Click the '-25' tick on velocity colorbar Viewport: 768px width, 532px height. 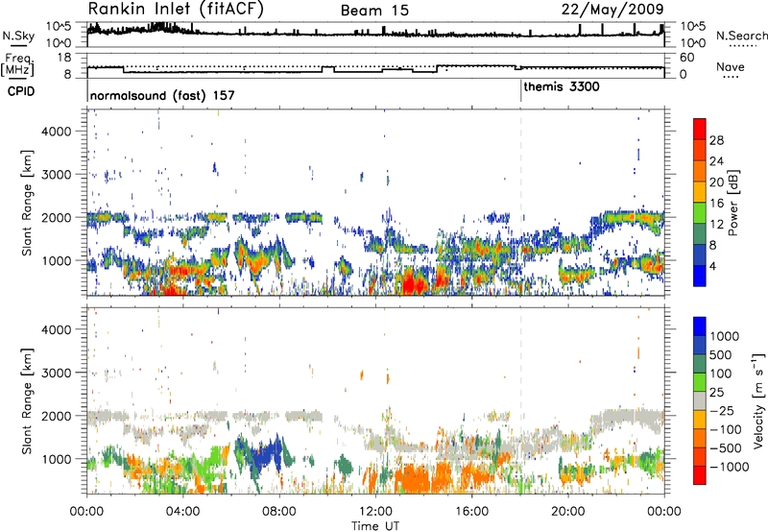[722, 410]
